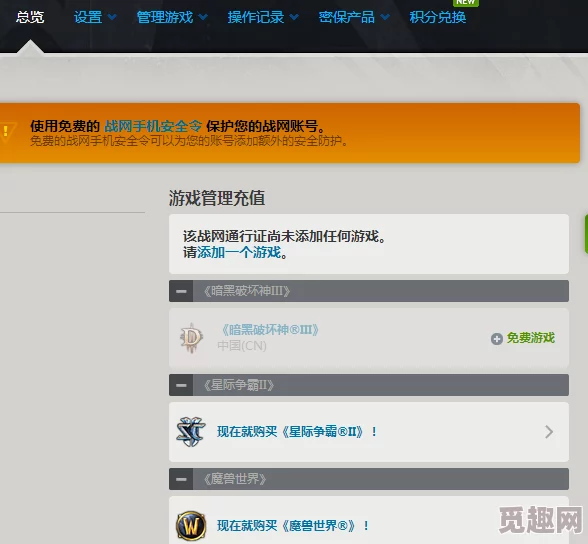The height and width of the screenshot is (544, 588).
Task: Select the 《暗黑破坏神III》 header text
Action: click(x=247, y=291)
